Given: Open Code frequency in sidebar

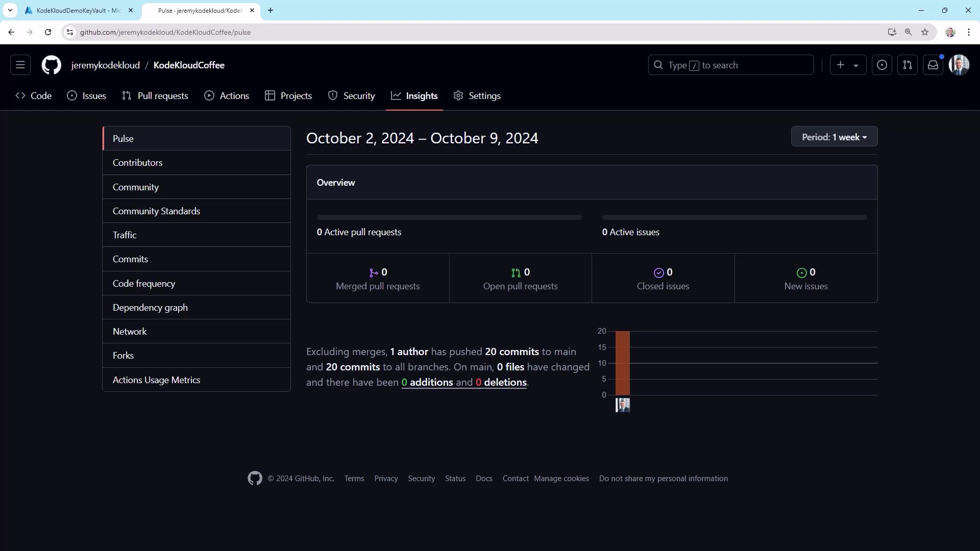Looking at the screenshot, I should click(x=144, y=284).
